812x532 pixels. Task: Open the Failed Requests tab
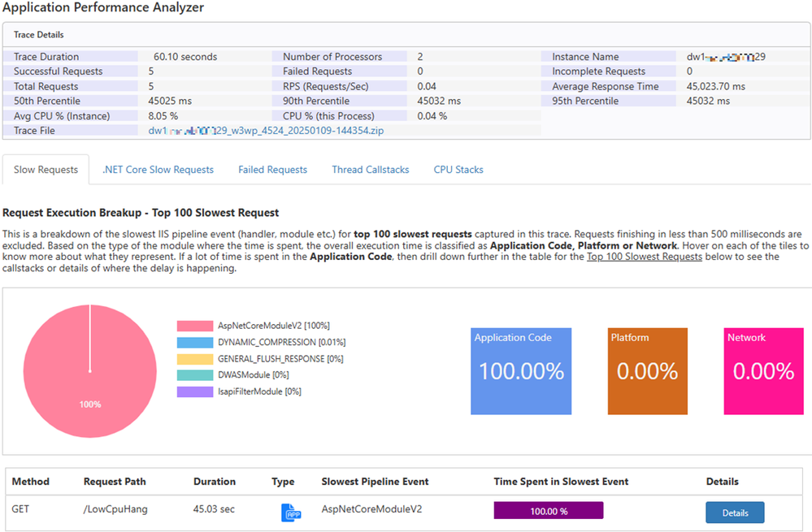pyautogui.click(x=272, y=170)
